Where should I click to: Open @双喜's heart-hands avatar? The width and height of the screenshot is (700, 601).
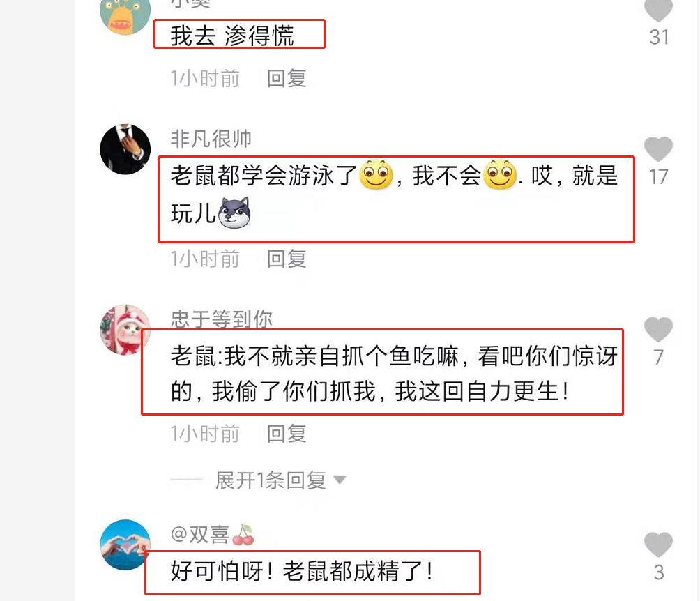coord(125,545)
